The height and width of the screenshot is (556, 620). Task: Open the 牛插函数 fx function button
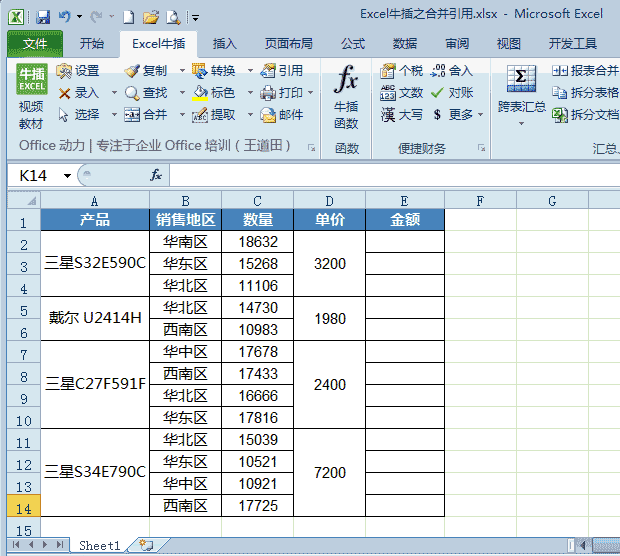346,97
